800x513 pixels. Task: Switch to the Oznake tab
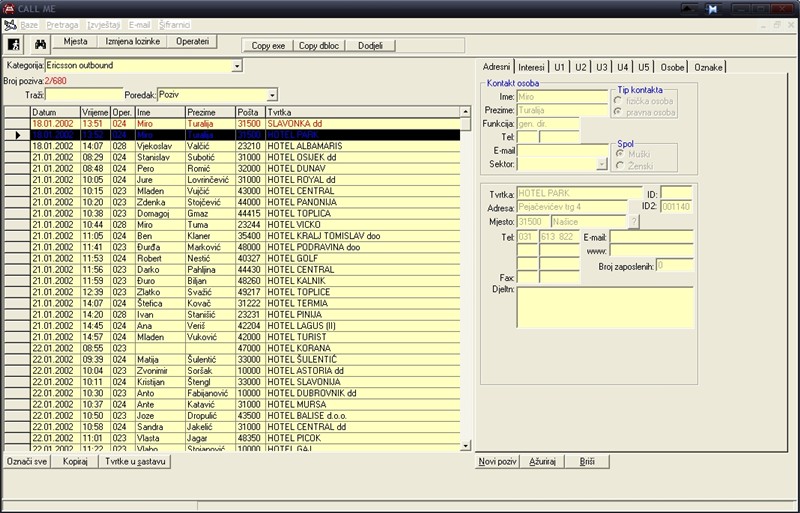[708, 67]
